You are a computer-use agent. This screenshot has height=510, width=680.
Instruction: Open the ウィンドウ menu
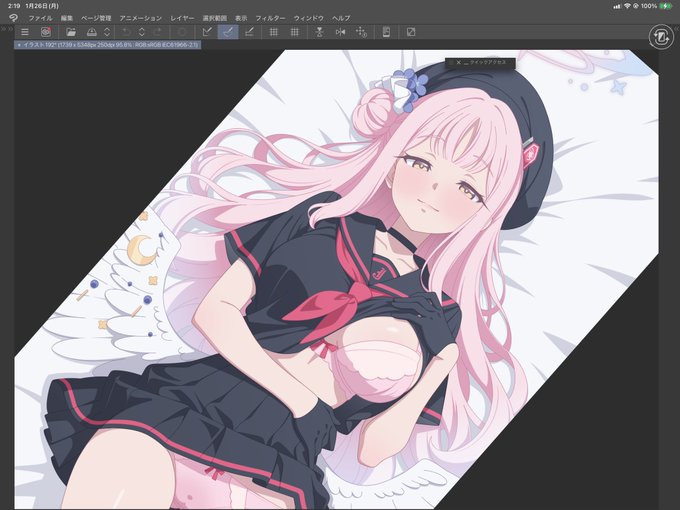(309, 18)
